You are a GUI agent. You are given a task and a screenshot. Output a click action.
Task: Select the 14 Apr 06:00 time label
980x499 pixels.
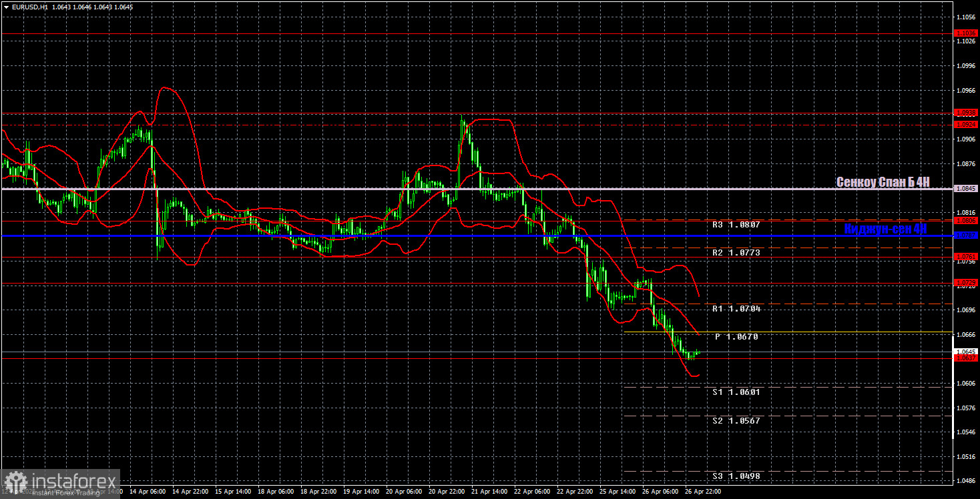tap(146, 491)
